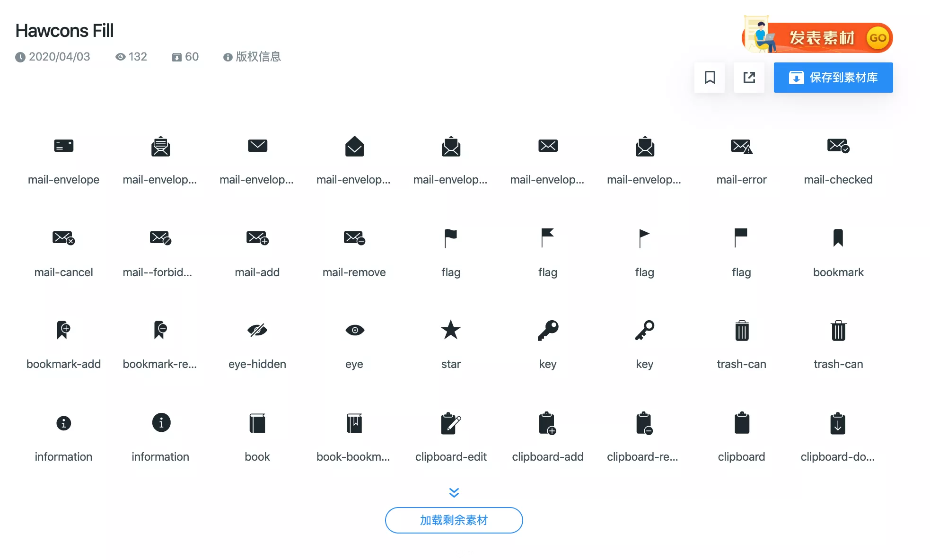
Task: Click the mail-error icon
Action: point(741,147)
